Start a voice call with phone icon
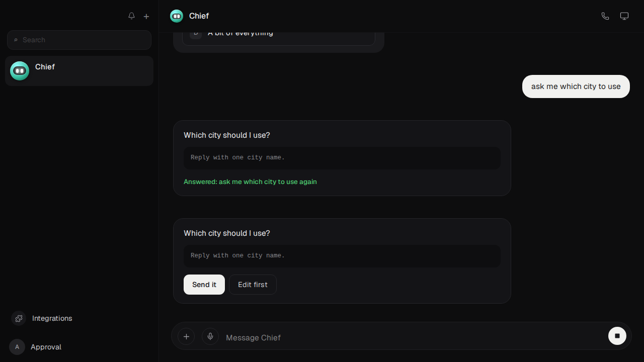Image resolution: width=644 pixels, height=362 pixels. click(605, 16)
